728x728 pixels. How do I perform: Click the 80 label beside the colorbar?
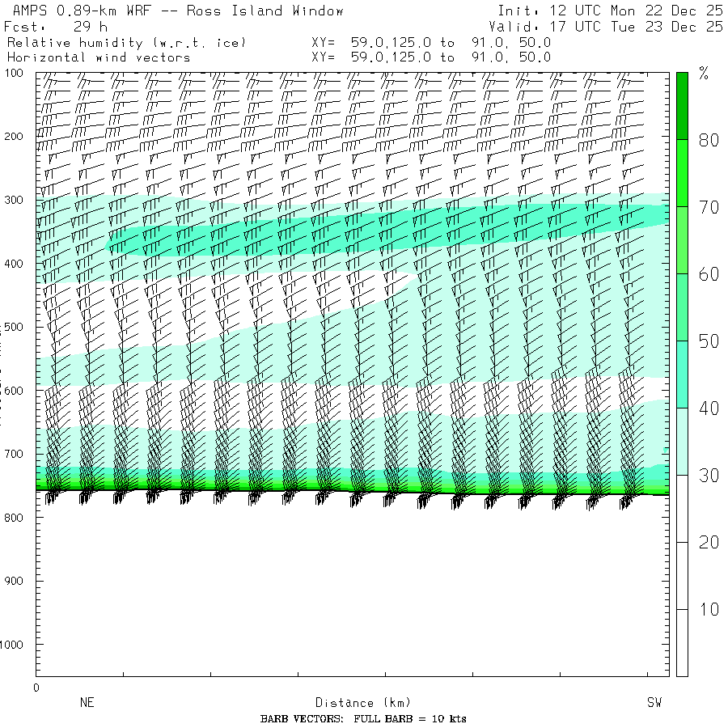[709, 140]
